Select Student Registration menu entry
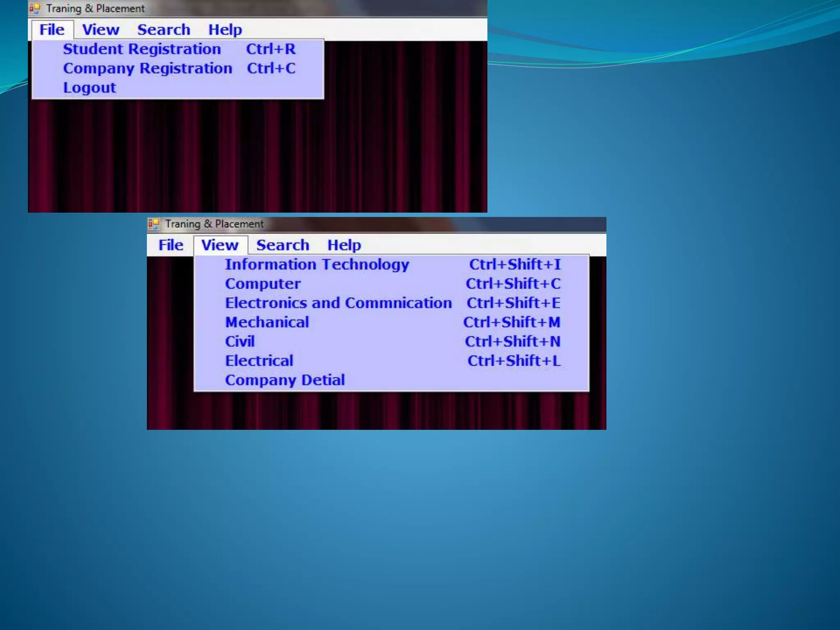Screen dimensions: 840x630 click(142, 49)
